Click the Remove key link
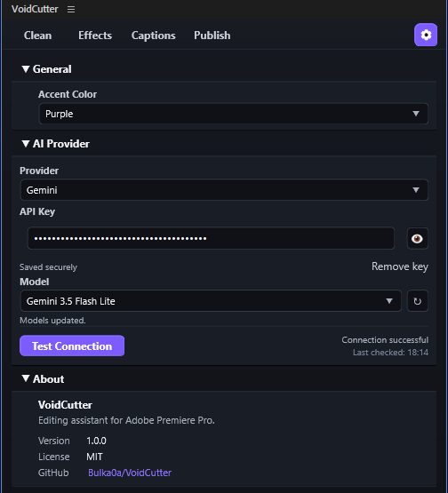 click(x=399, y=266)
